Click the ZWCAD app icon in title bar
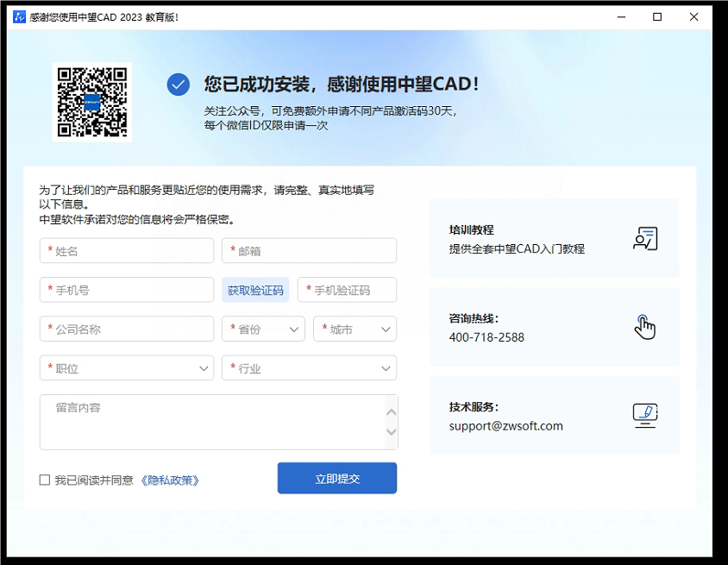This screenshot has height=565, width=728. (20, 17)
